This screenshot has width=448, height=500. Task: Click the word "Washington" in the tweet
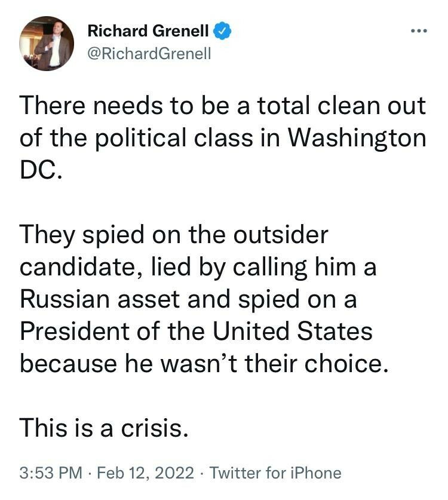click(357, 139)
